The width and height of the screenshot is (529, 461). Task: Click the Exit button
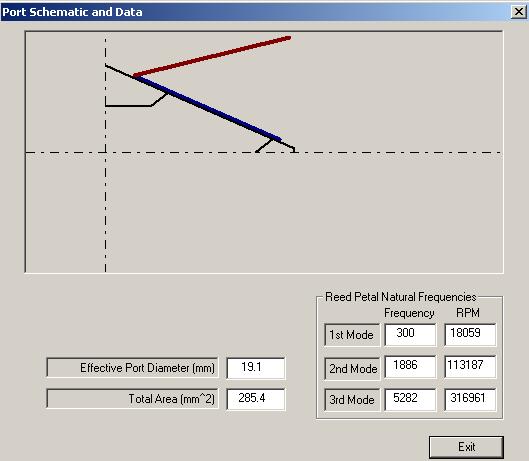466,447
